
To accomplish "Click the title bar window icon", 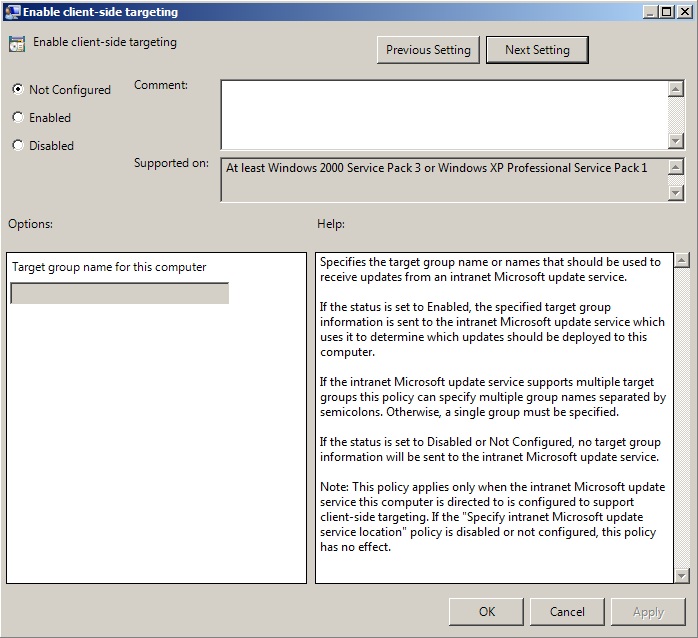I will tap(12, 12).
